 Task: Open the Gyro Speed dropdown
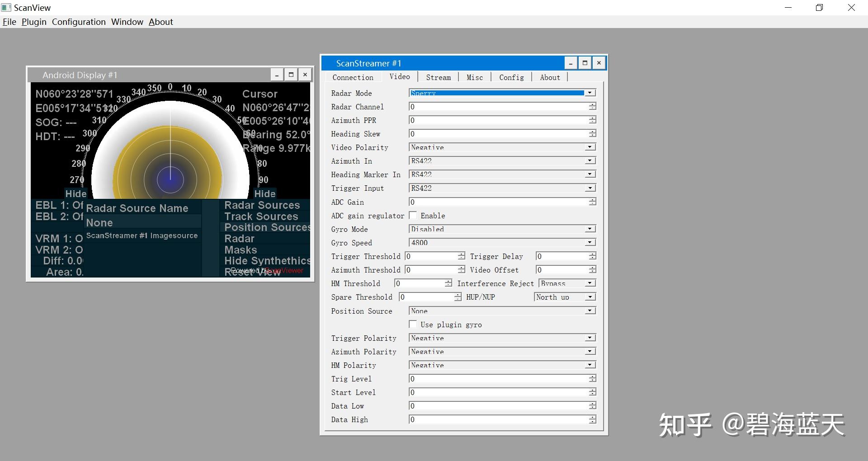590,242
